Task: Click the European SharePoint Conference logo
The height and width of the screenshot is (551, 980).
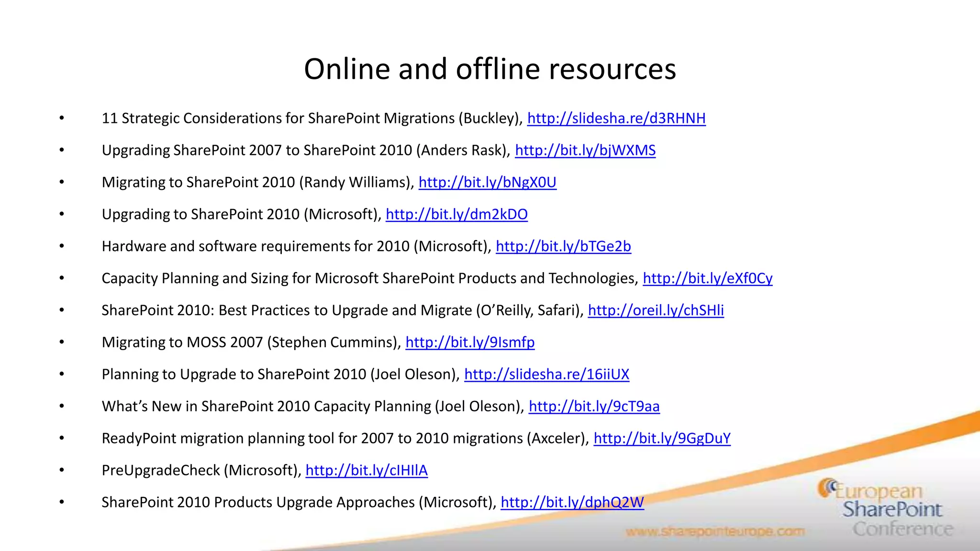Action: point(885,508)
